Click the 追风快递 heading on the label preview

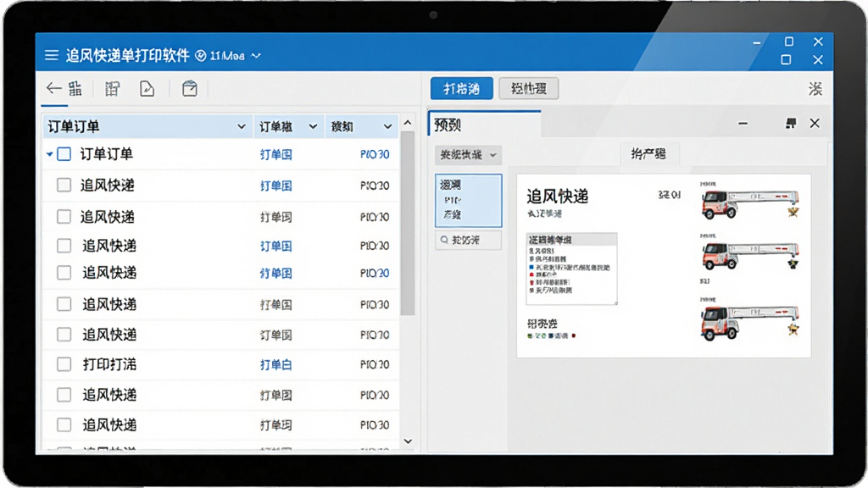click(557, 197)
